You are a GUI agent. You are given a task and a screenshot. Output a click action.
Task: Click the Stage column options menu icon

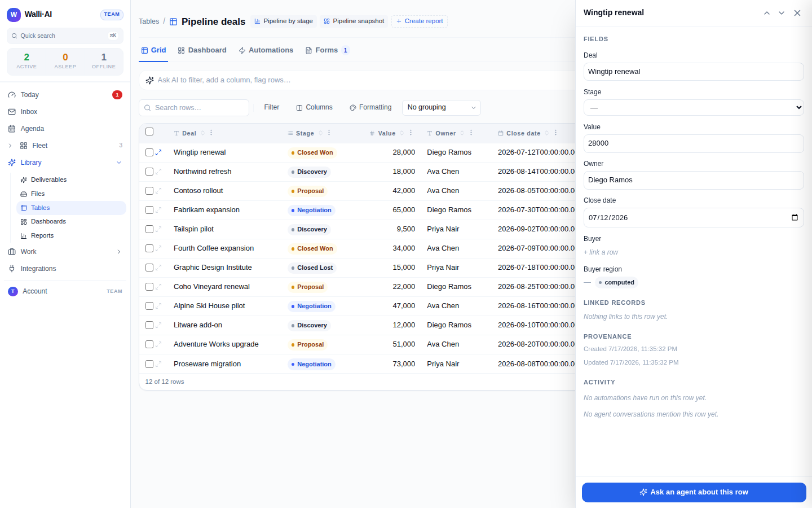(x=329, y=133)
